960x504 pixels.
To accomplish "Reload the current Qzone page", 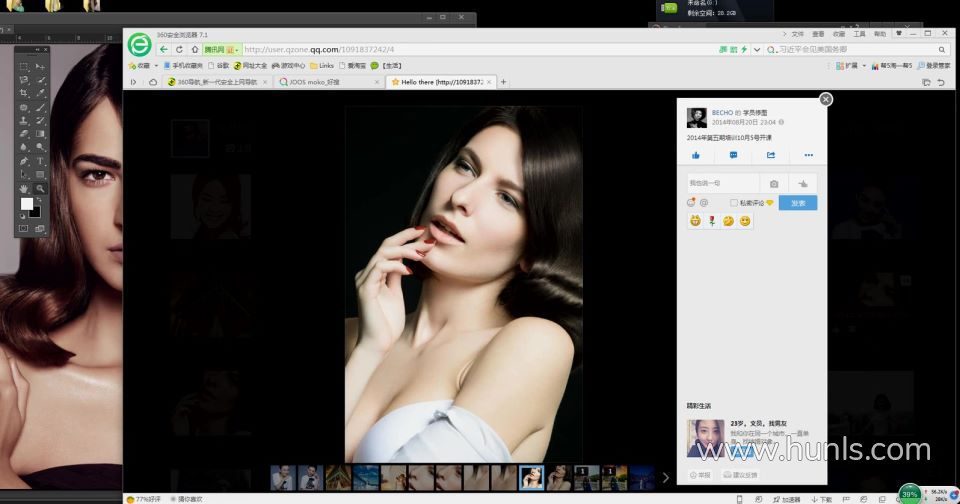I will 179,50.
